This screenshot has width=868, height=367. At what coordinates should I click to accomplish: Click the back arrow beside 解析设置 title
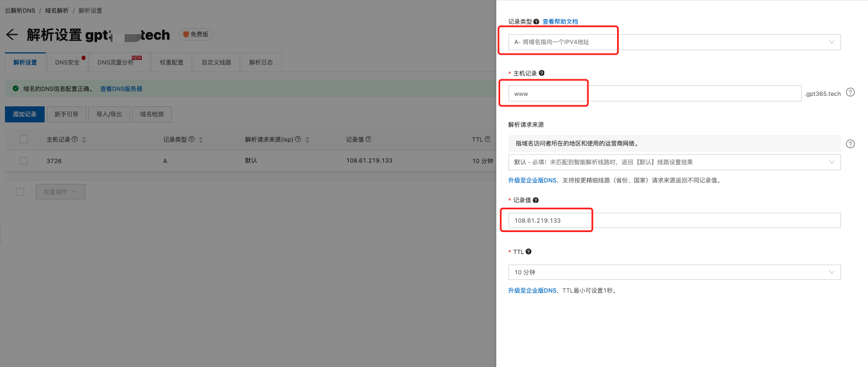[x=12, y=35]
